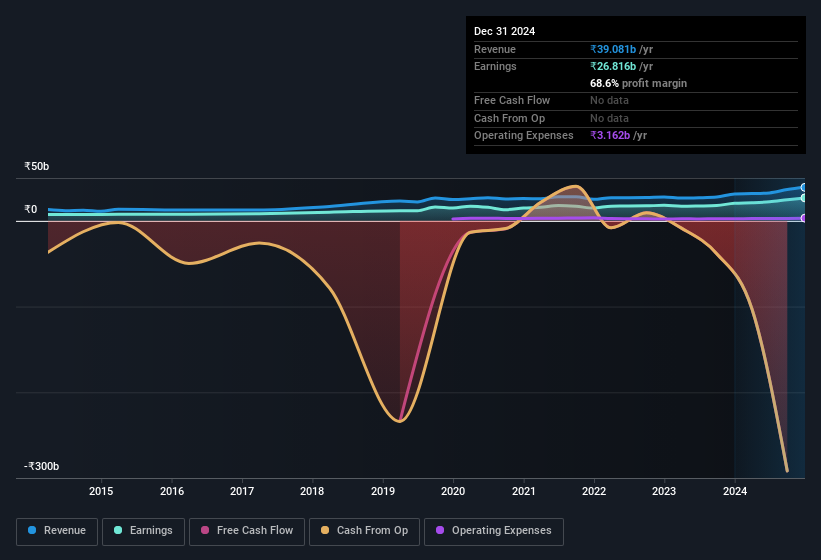Click the blue Revenue endpoint marker

click(x=804, y=187)
